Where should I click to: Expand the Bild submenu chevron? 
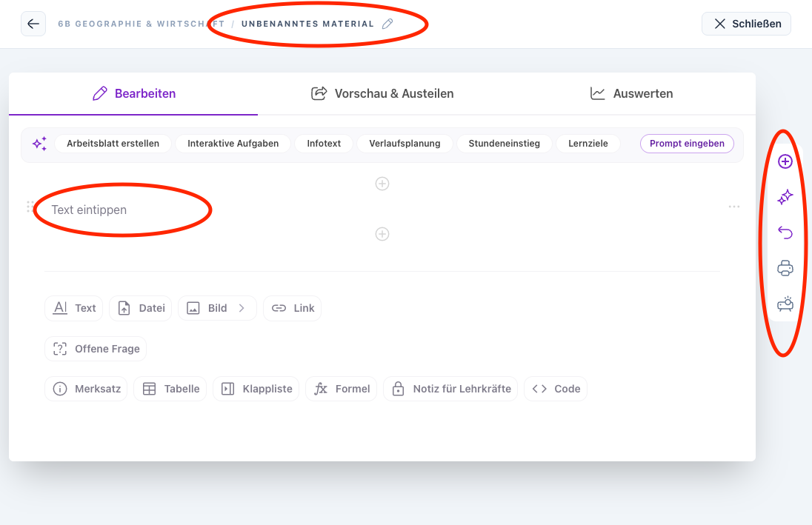pyautogui.click(x=242, y=308)
